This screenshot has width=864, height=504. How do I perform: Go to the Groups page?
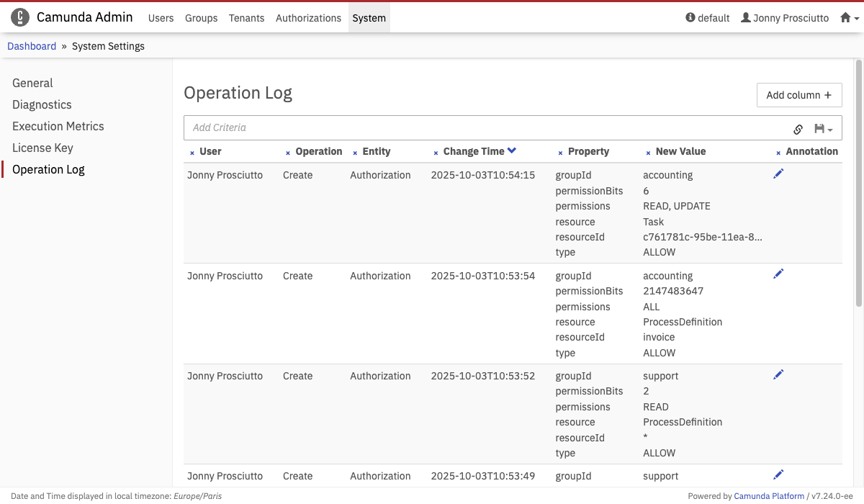201,18
